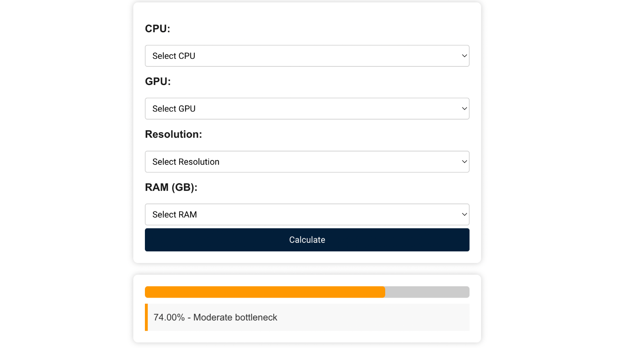The width and height of the screenshot is (644, 348).
Task: Click the GPU: field label
Action: coord(158,81)
